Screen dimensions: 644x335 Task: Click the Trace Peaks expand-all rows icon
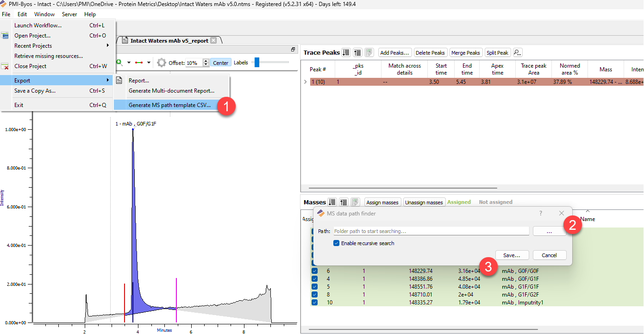point(346,53)
